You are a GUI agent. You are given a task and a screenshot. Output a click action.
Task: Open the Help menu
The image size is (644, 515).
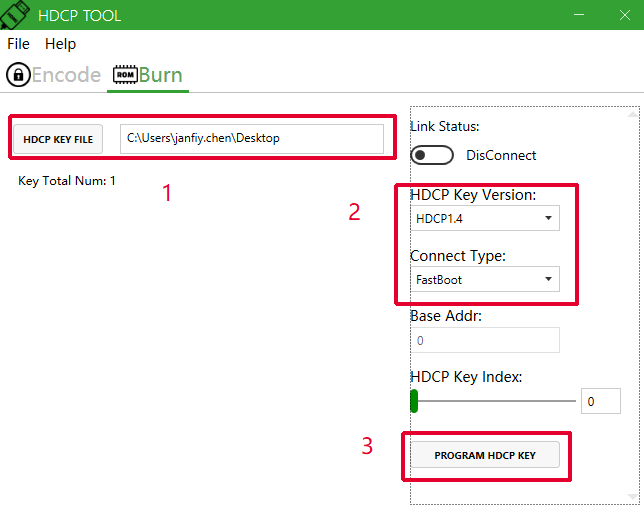[x=60, y=44]
